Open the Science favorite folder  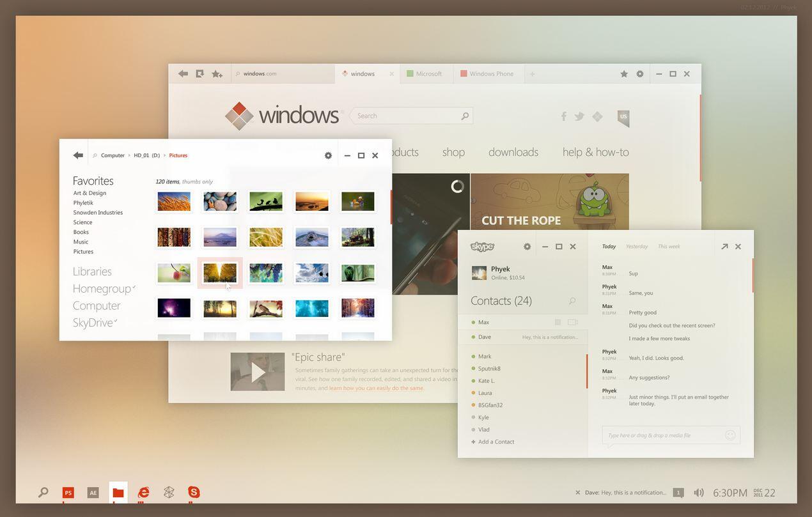click(82, 222)
